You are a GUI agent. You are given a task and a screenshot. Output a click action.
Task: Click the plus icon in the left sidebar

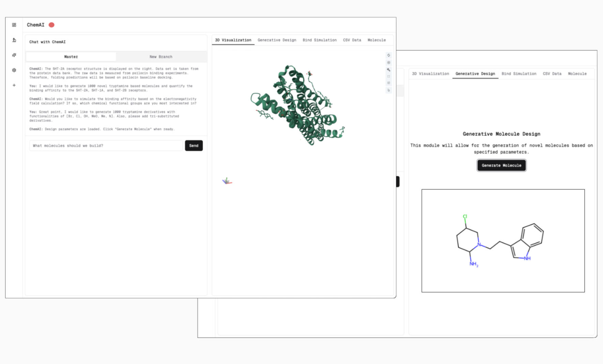[x=14, y=85]
